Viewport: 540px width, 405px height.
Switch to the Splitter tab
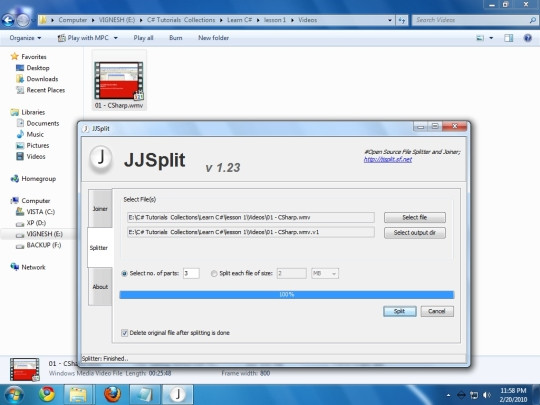[99, 248]
